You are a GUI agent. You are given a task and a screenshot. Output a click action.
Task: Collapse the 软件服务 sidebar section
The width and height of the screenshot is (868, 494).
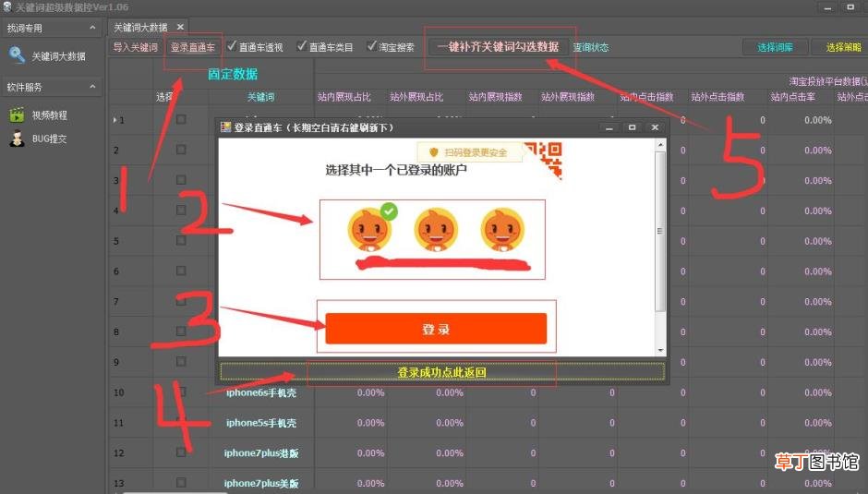pos(92,87)
